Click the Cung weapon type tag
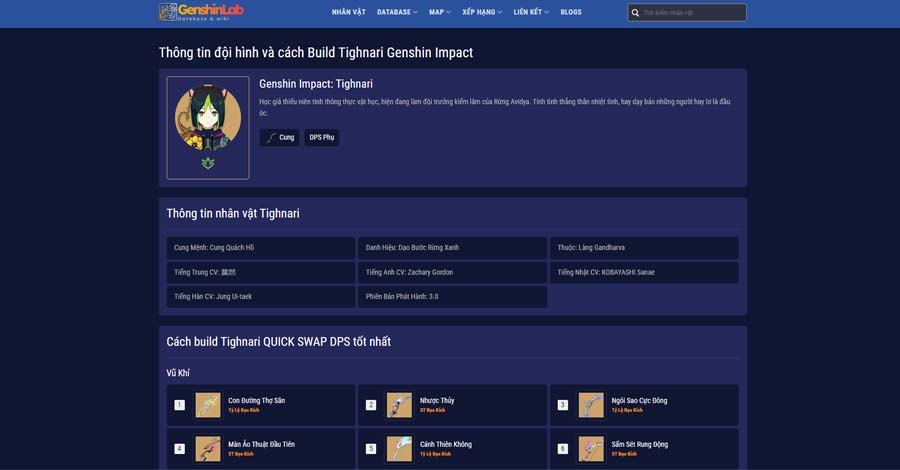Image resolution: width=900 pixels, height=470 pixels. coord(279,138)
